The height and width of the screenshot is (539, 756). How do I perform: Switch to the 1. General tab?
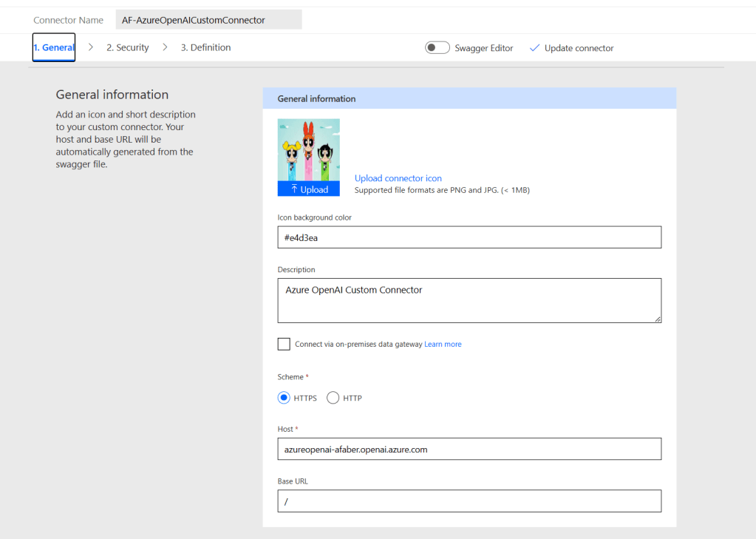pyautogui.click(x=54, y=48)
